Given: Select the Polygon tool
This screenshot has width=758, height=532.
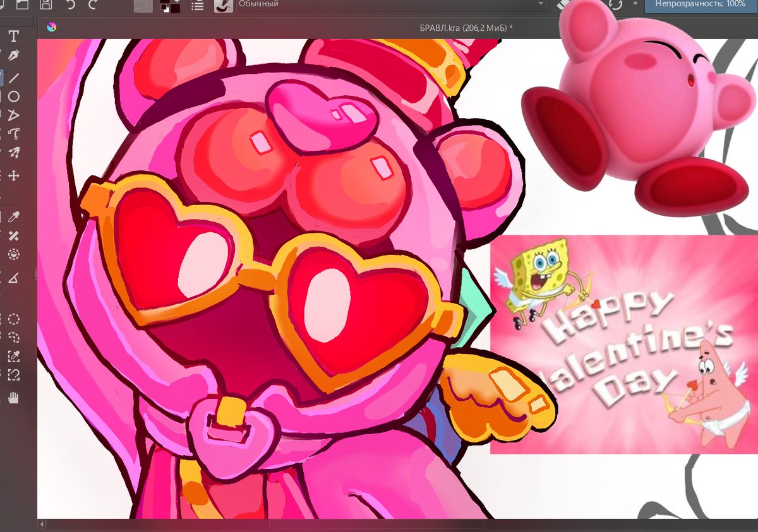Looking at the screenshot, I should 13,115.
